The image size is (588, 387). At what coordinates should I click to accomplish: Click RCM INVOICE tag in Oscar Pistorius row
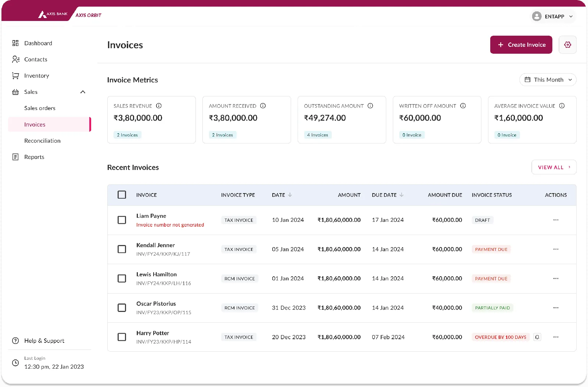point(240,308)
